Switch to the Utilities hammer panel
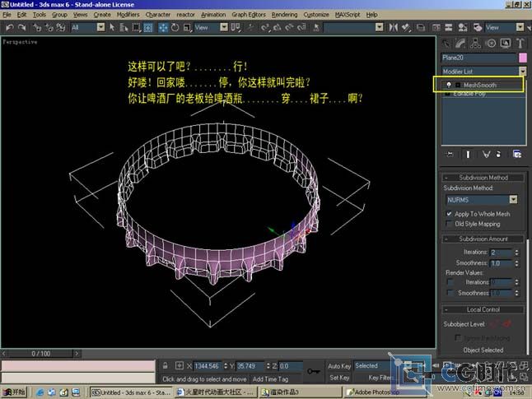This screenshot has width=532, height=399. [520, 44]
